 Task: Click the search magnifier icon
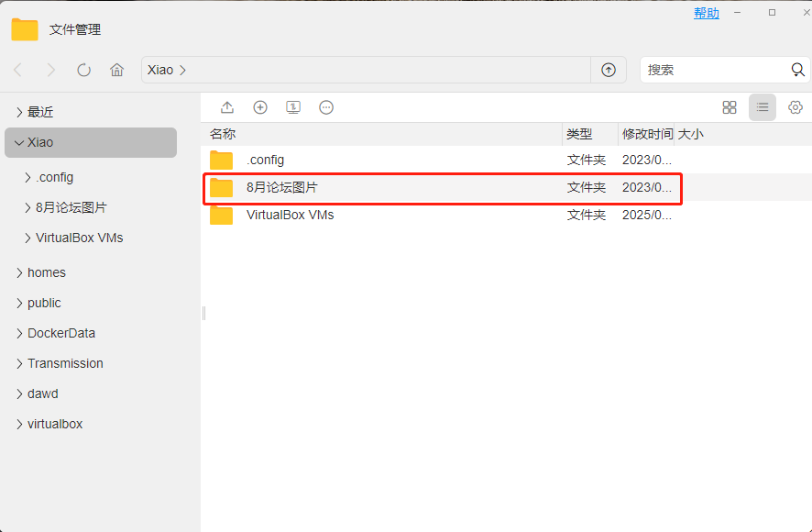797,70
